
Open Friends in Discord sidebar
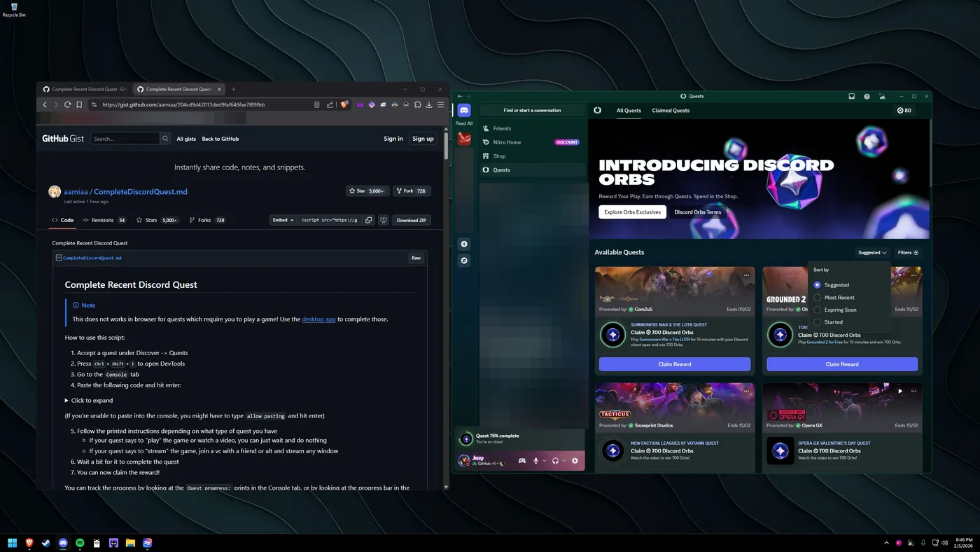[532, 129]
